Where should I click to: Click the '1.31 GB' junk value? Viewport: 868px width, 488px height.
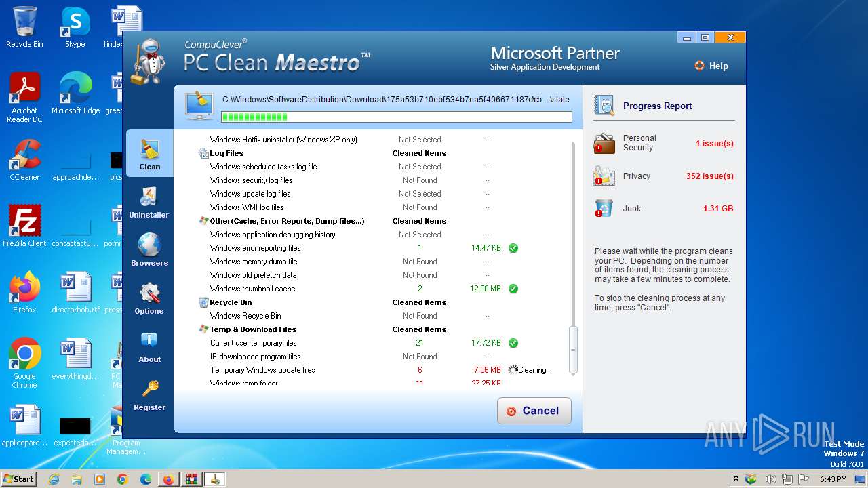[718, 209]
